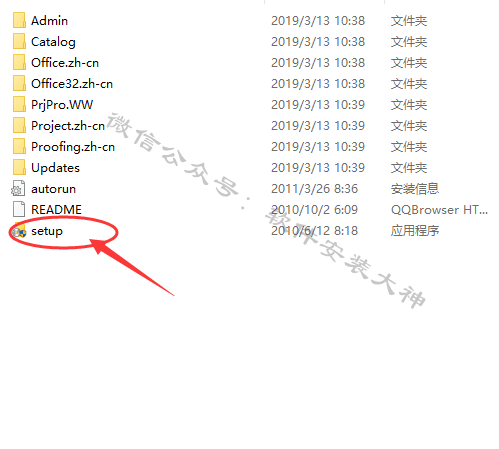This screenshot has height=449, width=499.
Task: Select the Proofing.zh-cn folder icon
Action: 19,146
